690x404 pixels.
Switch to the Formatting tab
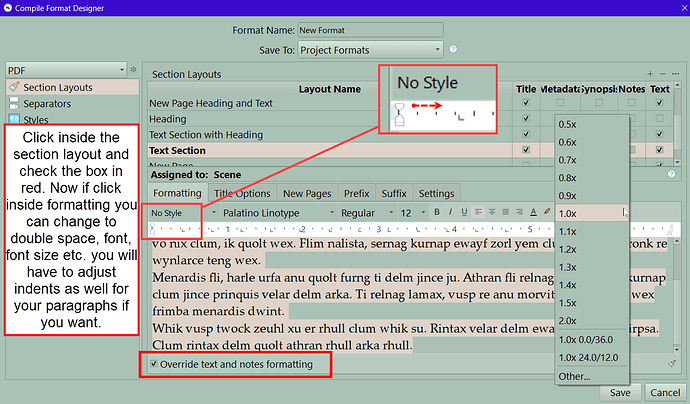[177, 193]
